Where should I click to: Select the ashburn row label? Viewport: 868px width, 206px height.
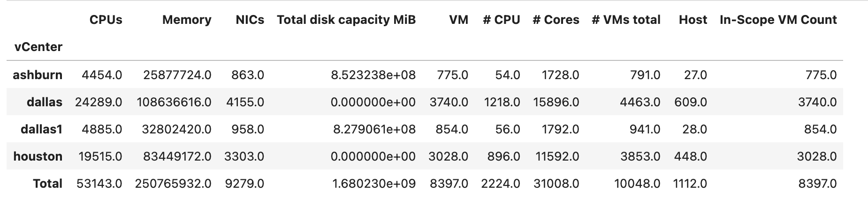[38, 75]
